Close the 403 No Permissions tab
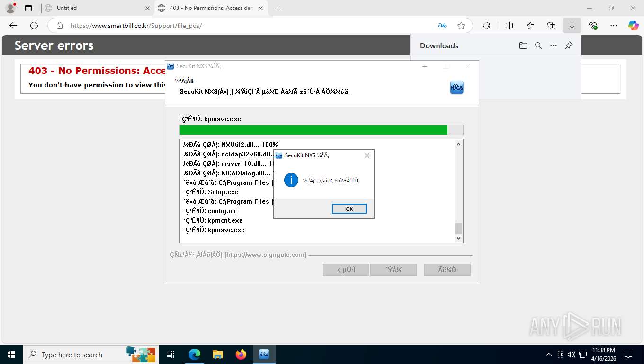644x364 pixels. pos(261,8)
